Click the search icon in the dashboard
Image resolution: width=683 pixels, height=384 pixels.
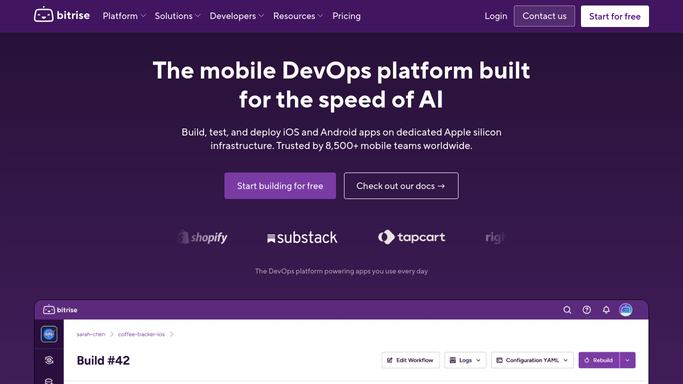click(567, 310)
